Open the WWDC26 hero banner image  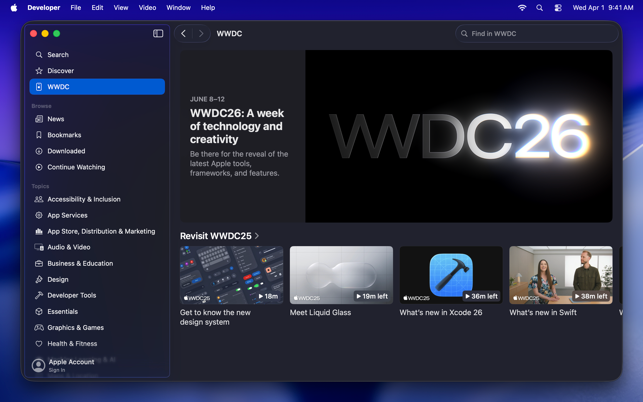pos(458,136)
